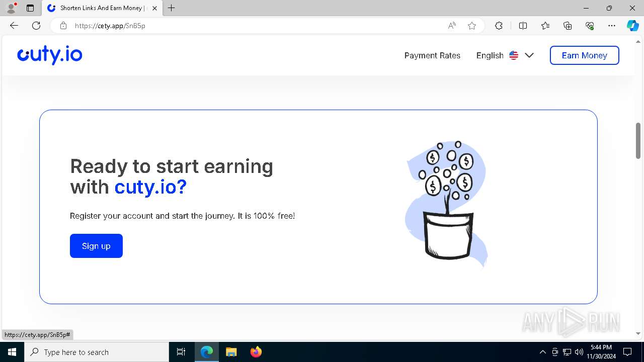
Task: Open the taskbar clock and date
Action: [601, 352]
